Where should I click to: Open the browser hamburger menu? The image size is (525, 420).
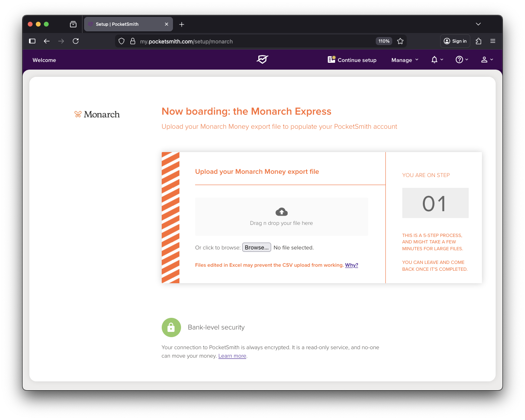point(493,41)
